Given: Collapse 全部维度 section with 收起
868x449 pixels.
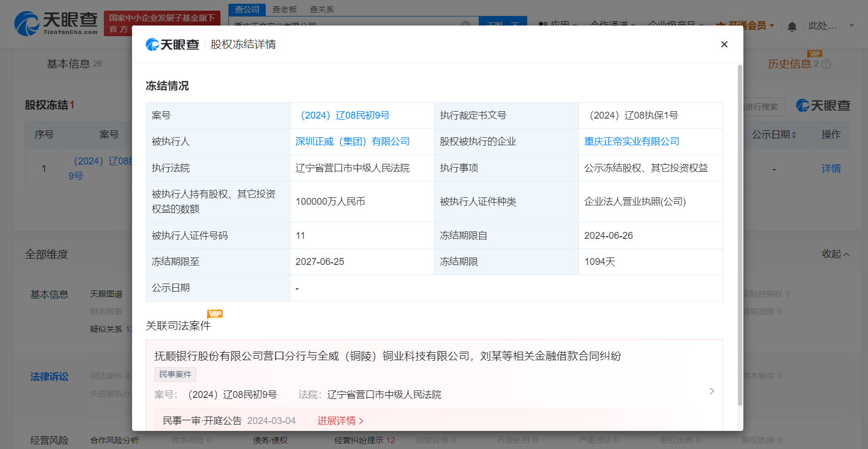Looking at the screenshot, I should [x=836, y=254].
